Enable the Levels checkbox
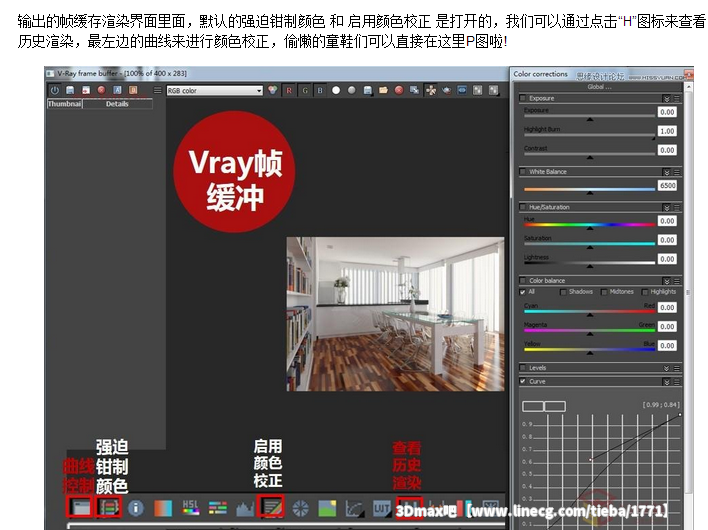 (523, 368)
